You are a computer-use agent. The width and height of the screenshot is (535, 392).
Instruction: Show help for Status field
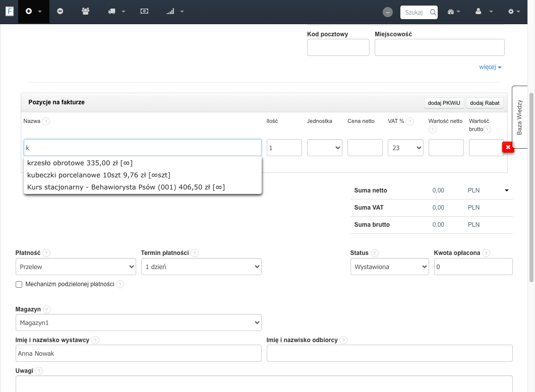(x=374, y=253)
